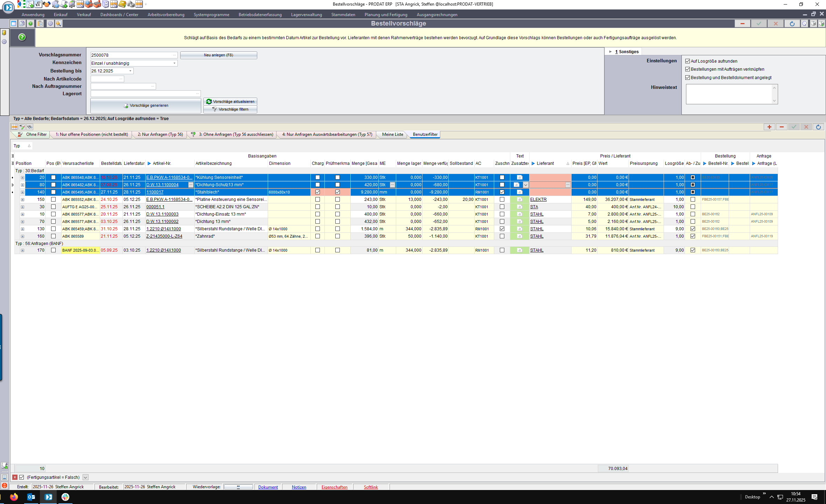The image size is (826, 504).
Task: Click into the Hinweistext field
Action: 729,94
